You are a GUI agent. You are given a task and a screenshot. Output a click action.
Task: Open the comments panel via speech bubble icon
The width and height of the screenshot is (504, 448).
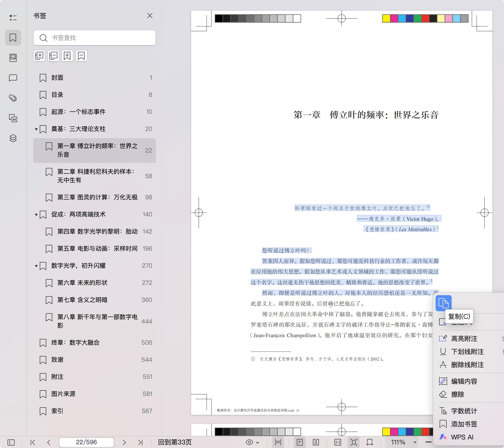(13, 78)
